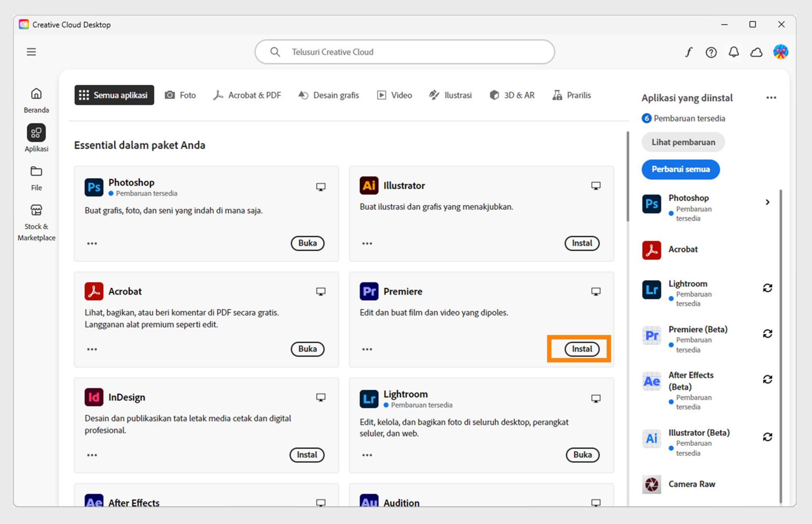Update Premiere (Beta) via refresh icon

point(768,334)
